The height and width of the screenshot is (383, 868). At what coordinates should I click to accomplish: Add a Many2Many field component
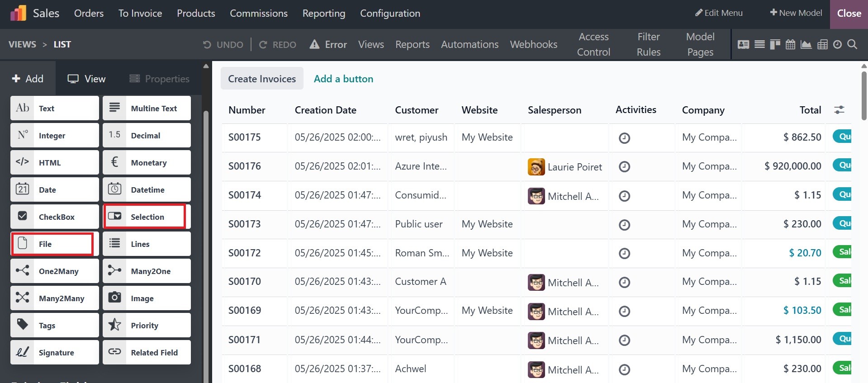55,298
